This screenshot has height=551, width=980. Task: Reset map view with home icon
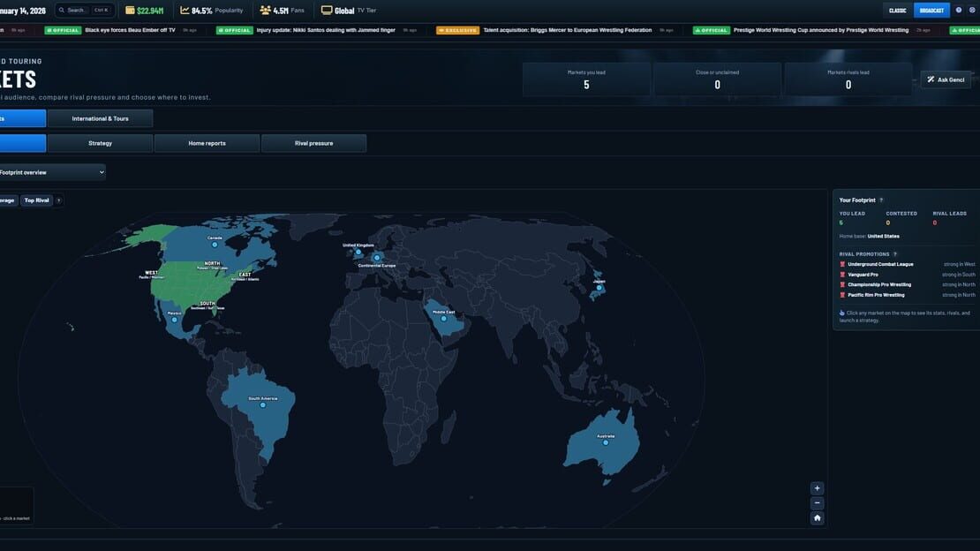click(817, 517)
